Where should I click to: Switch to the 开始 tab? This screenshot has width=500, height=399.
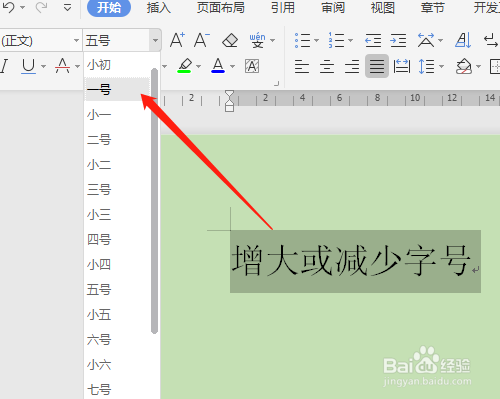(x=109, y=7)
